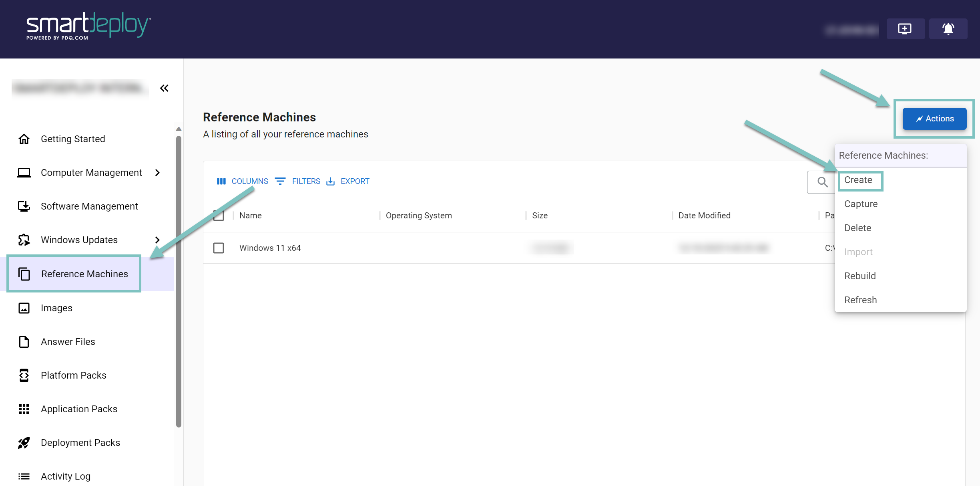Image resolution: width=980 pixels, height=486 pixels.
Task: Select Create from Actions menu
Action: point(858,180)
